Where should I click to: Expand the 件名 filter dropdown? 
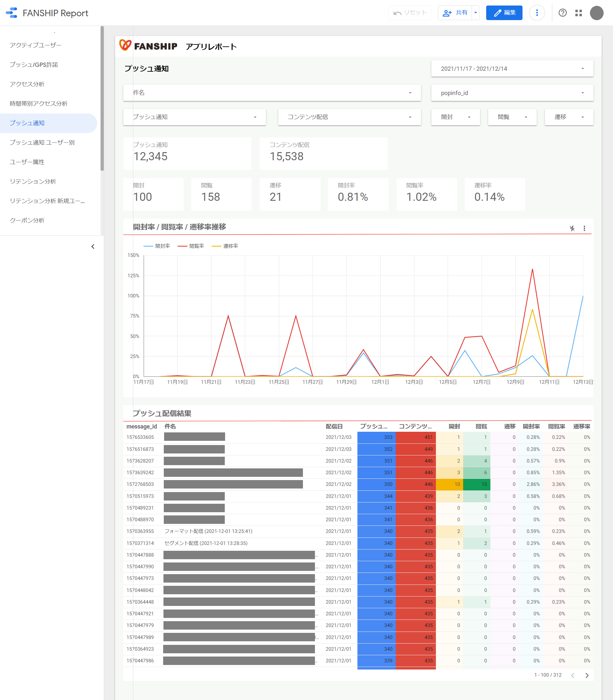(x=271, y=93)
